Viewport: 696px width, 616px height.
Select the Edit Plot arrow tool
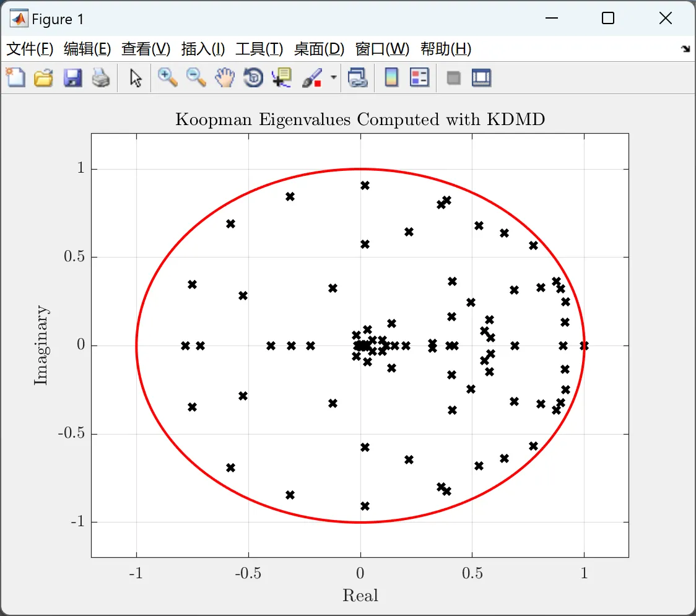click(x=136, y=77)
